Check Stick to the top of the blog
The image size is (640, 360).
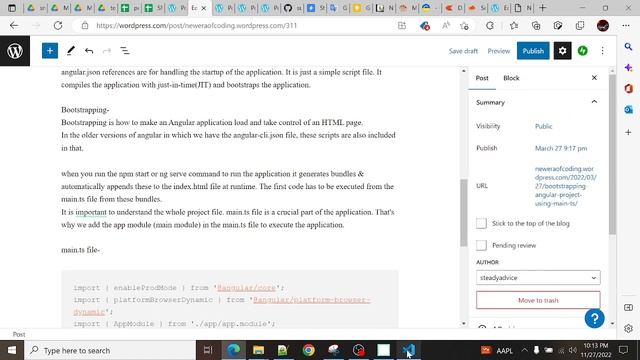pos(481,223)
